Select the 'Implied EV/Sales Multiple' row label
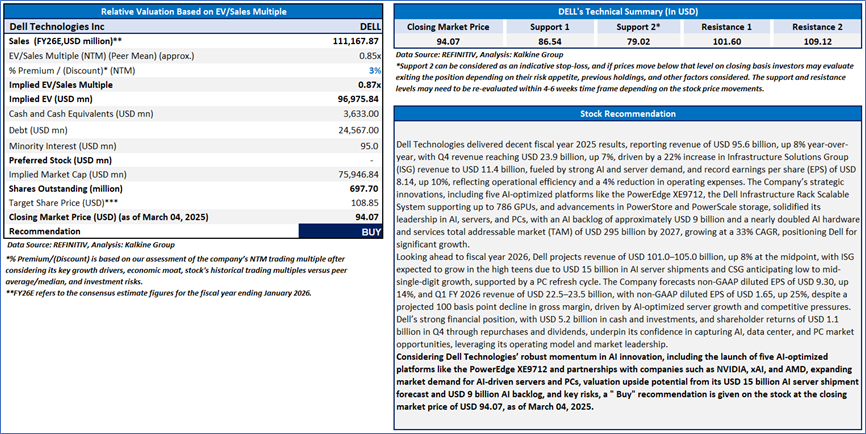 [61, 84]
